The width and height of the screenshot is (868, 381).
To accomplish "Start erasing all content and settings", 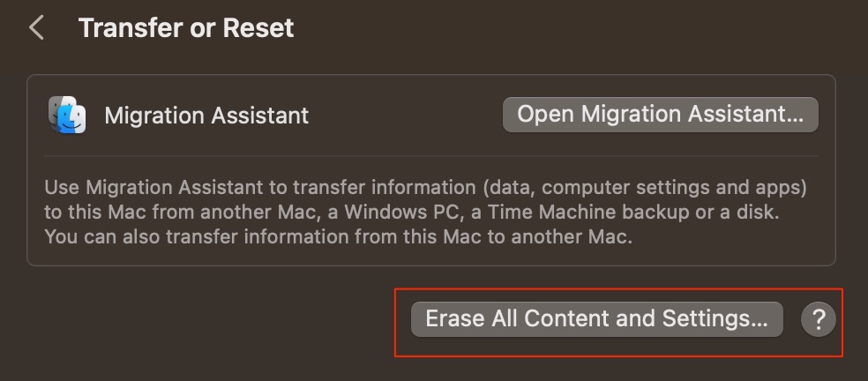I will click(x=596, y=319).
